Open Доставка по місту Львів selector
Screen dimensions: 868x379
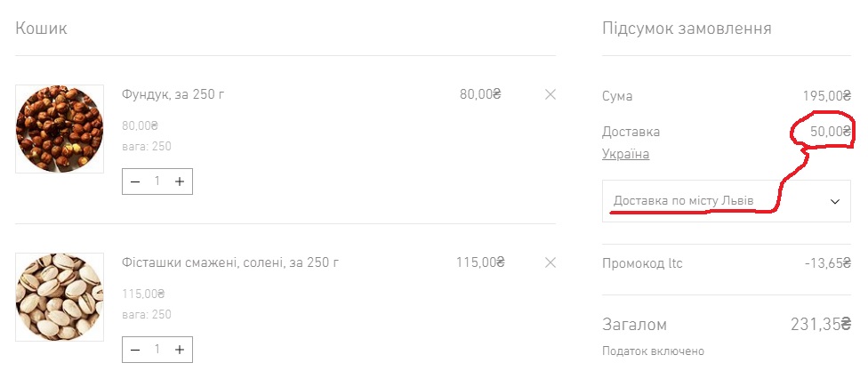tap(727, 200)
